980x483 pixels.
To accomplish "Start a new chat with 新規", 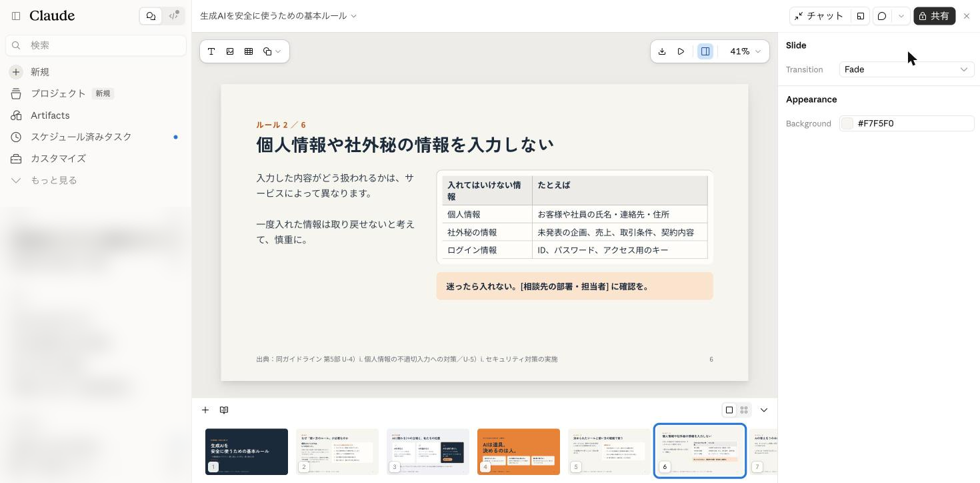I will [x=96, y=72].
